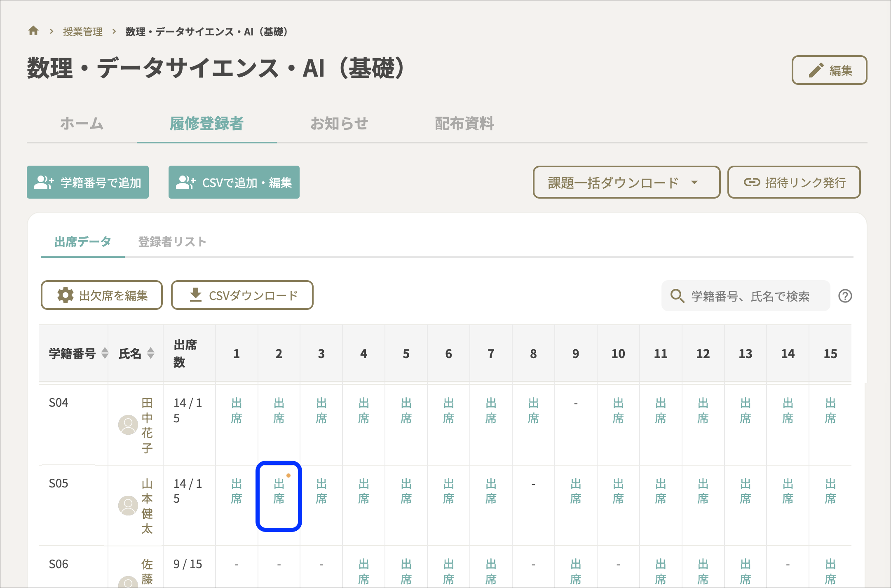Viewport: 891px width, 588px height.
Task: Select the 履修登録者 tab
Action: pos(206,124)
